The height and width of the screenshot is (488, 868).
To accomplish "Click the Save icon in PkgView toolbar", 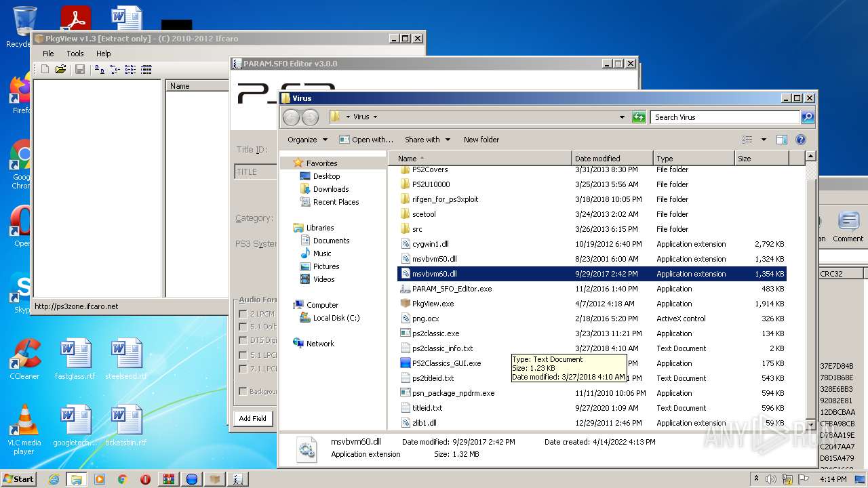I will pyautogui.click(x=80, y=69).
